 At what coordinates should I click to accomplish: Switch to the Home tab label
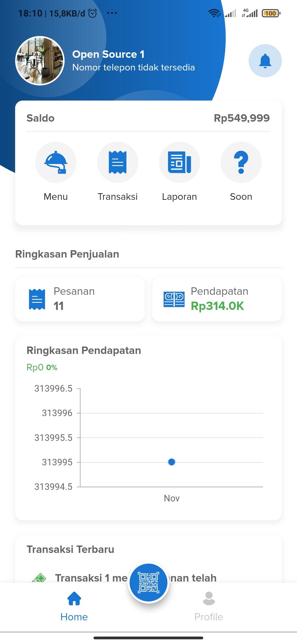74,617
